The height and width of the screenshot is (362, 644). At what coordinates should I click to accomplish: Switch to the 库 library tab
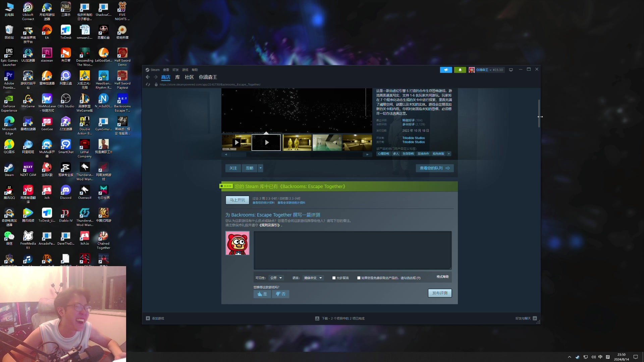point(177,77)
